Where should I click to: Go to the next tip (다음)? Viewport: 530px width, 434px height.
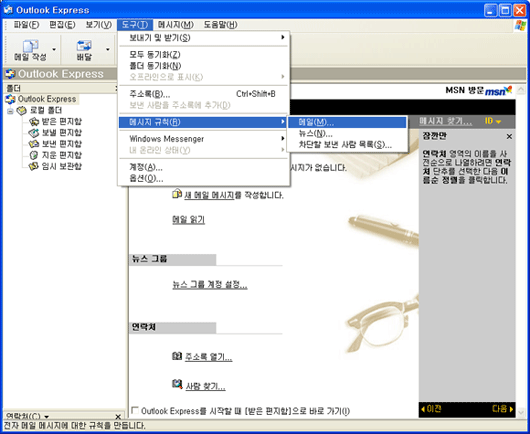click(502, 409)
